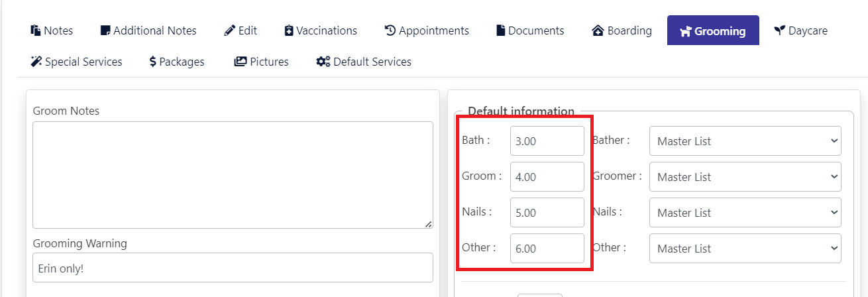This screenshot has height=297, width=868.
Task: Select the Grooming tab
Action: [713, 30]
